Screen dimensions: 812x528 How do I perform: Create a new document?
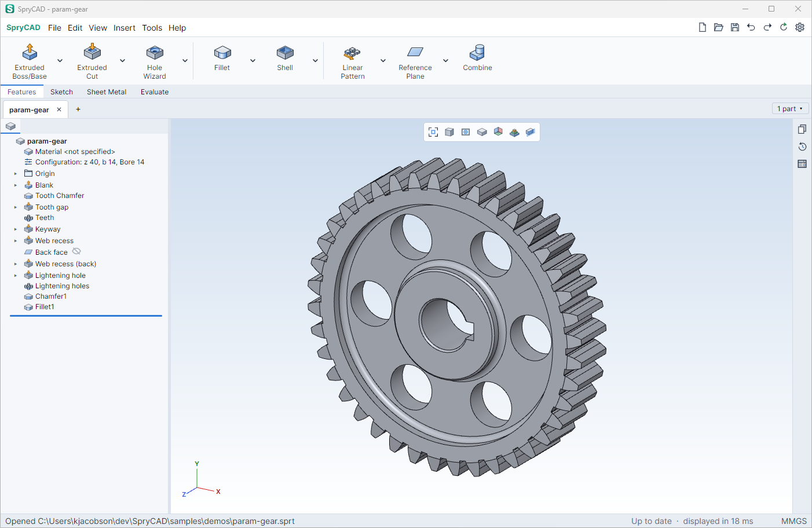click(703, 27)
